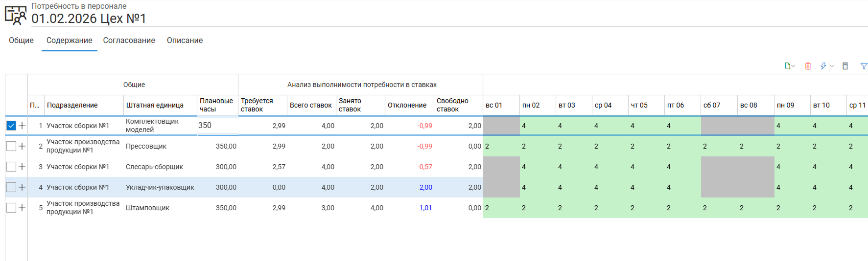This screenshot has width=868, height=261.
Task: Click the blue 2,00 deviation in row 4
Action: coord(426,187)
